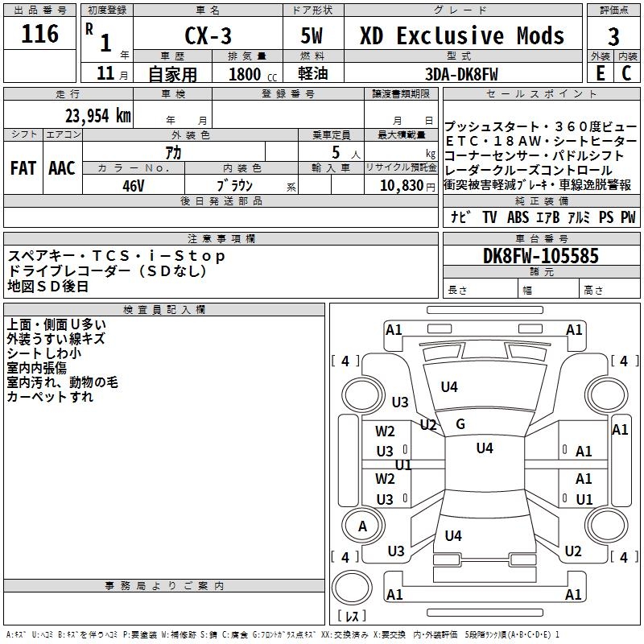
Task: Click the note 地図SD後日
Action: (48, 286)
